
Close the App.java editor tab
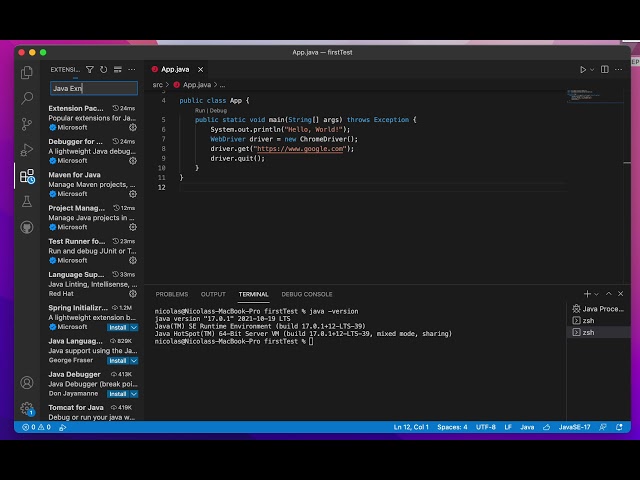(200, 70)
